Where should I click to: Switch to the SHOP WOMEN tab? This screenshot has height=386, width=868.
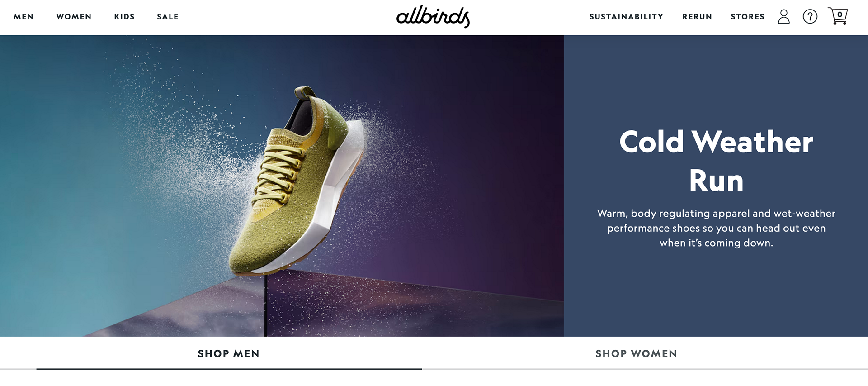tap(636, 353)
